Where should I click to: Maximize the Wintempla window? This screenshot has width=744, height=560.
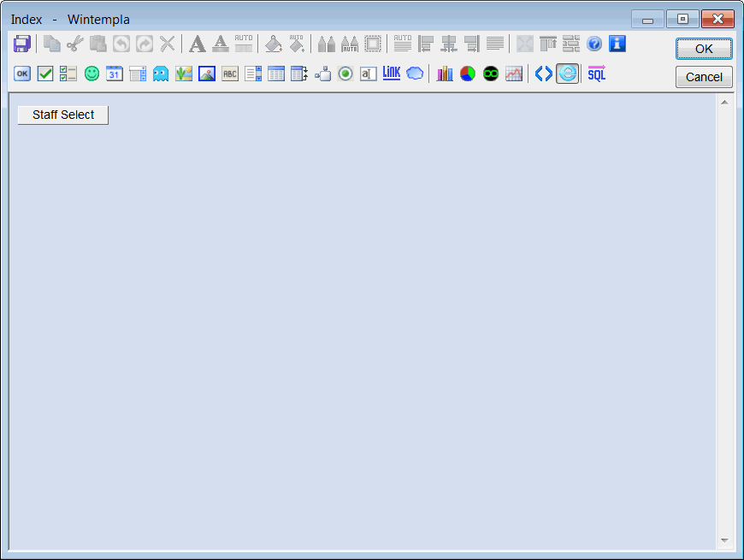coord(682,19)
